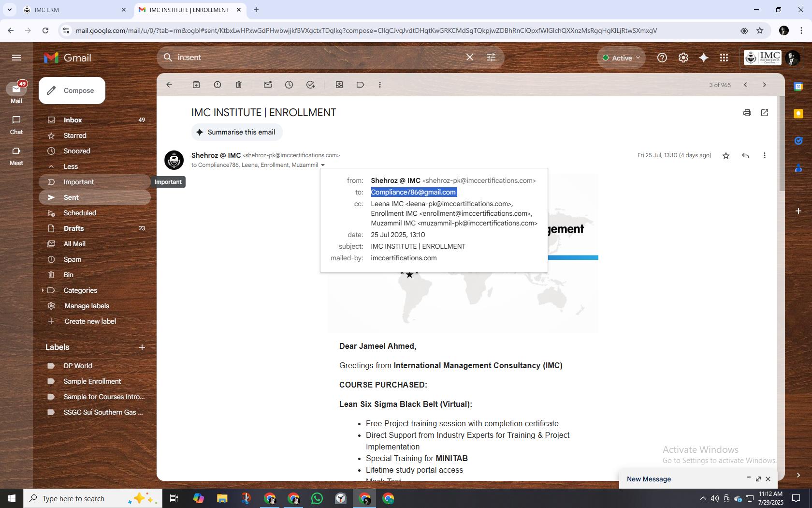Open Contacts side panel icon
This screenshot has height=508, width=812.
point(798,168)
